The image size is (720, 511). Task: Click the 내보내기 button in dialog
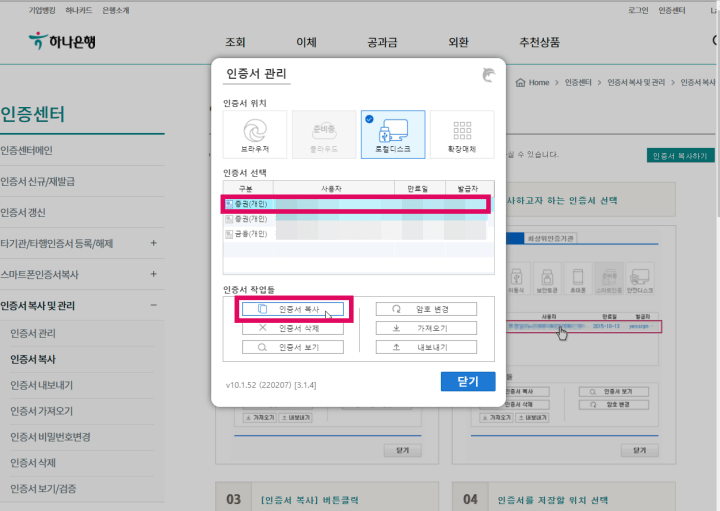click(x=426, y=347)
